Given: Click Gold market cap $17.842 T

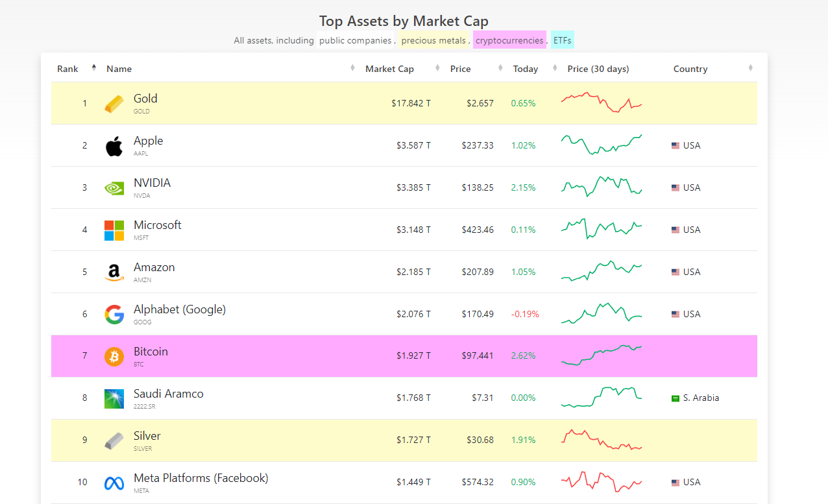Looking at the screenshot, I should pyautogui.click(x=411, y=103).
